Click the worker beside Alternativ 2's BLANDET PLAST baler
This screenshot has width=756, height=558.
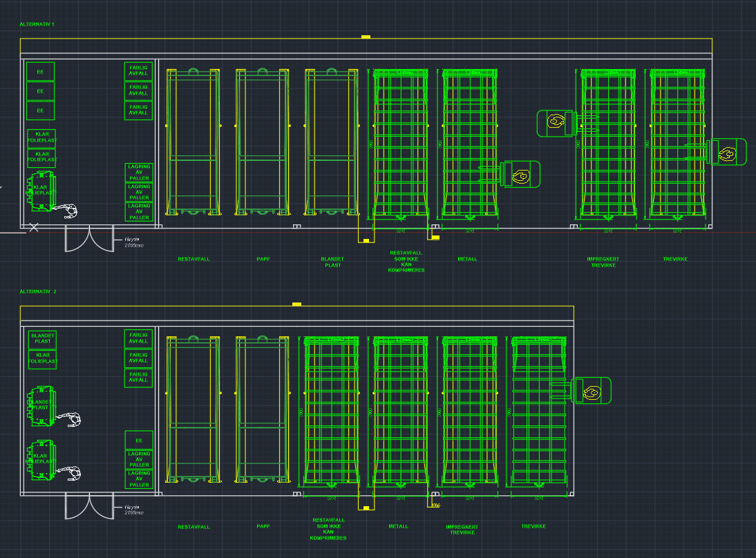coord(70,418)
